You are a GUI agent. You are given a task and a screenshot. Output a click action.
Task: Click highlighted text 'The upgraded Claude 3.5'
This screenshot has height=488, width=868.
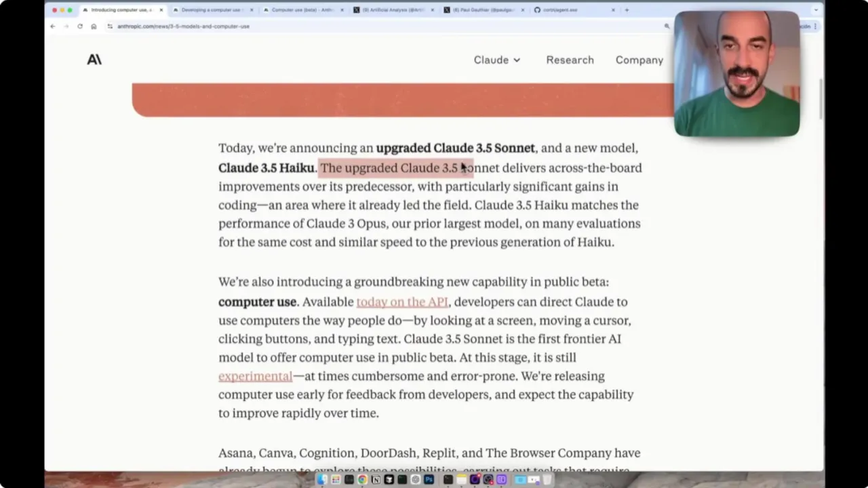click(x=389, y=167)
